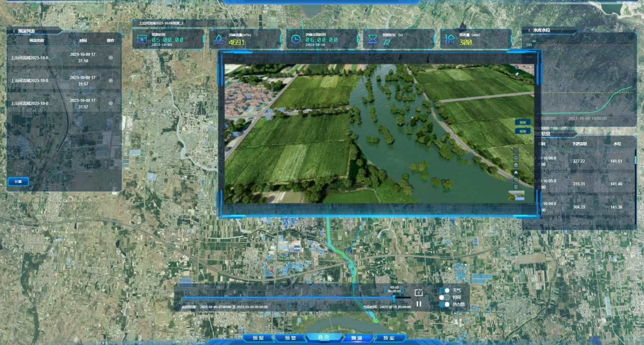The height and width of the screenshot is (345, 644).
Task: Play the third rehearsal entry in the list
Action: tap(111, 103)
